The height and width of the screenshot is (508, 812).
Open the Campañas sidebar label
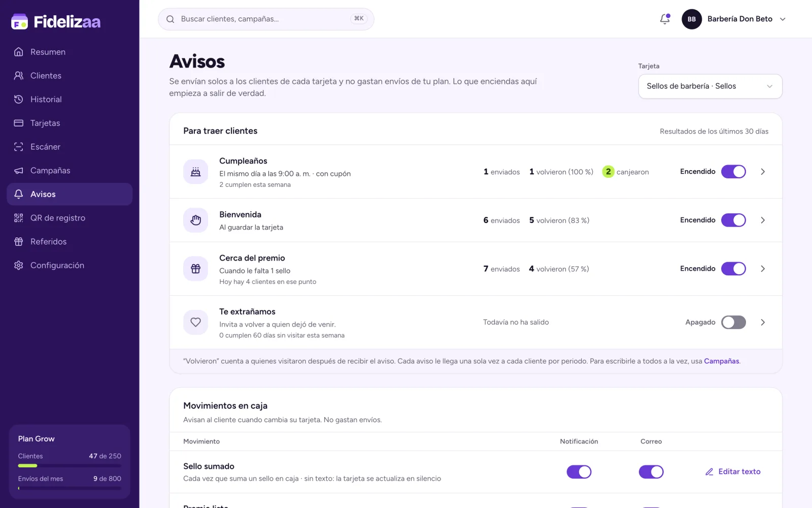coord(50,170)
